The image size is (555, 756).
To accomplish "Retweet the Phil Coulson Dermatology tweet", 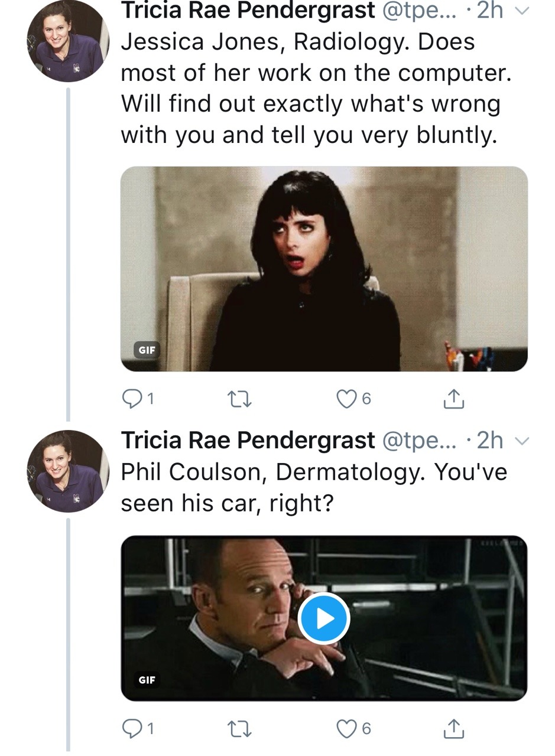I will pos(239,729).
